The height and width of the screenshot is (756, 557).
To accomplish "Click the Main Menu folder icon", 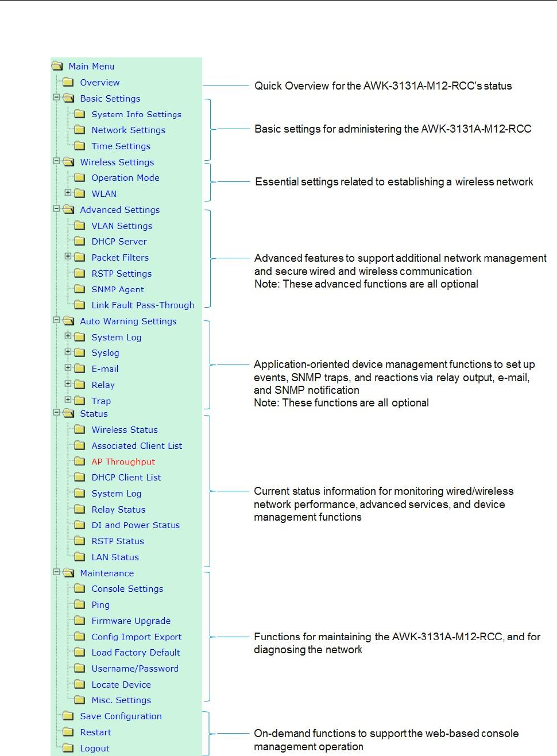I will [57, 66].
